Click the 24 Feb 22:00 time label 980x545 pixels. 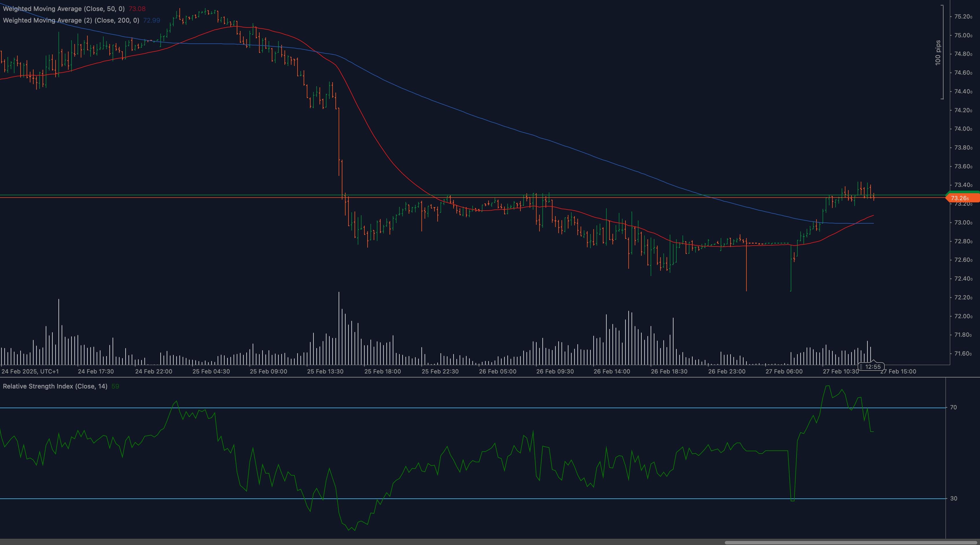(x=154, y=371)
